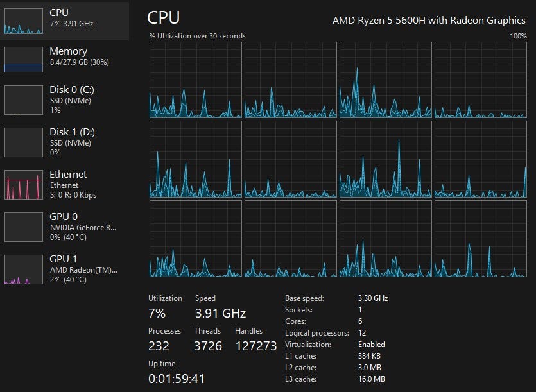Open the GPU 0 NVIDIA graph thumbnail
Image resolution: width=536 pixels, height=392 pixels.
[23, 226]
